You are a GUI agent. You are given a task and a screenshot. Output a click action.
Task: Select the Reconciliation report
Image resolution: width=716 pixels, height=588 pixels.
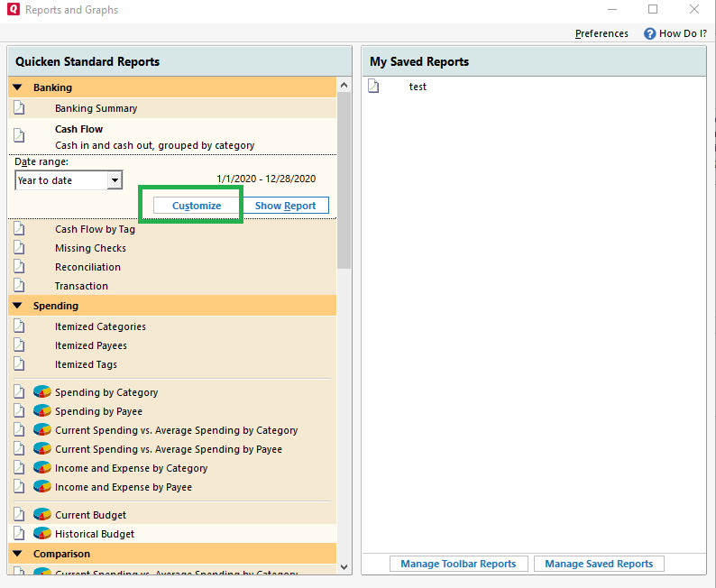[x=87, y=267]
